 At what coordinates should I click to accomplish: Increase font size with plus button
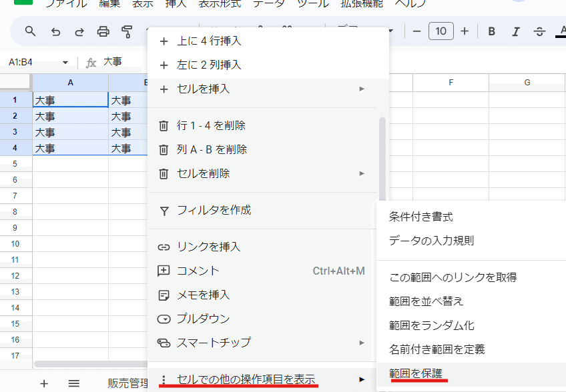click(x=465, y=31)
